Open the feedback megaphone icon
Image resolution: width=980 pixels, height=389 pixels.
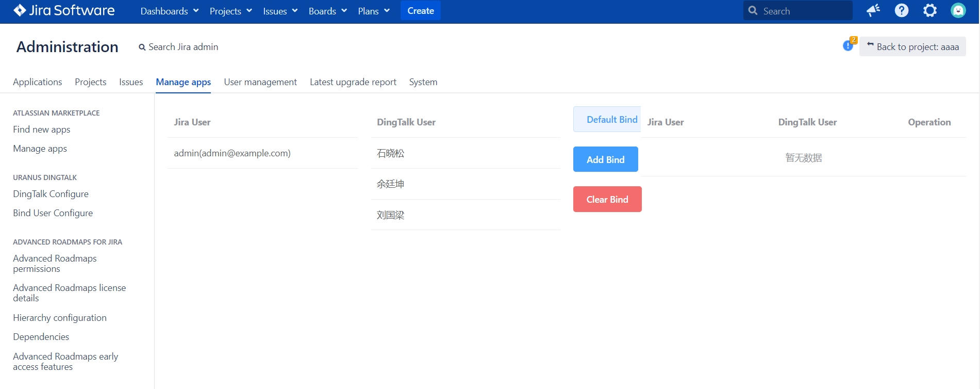873,11
